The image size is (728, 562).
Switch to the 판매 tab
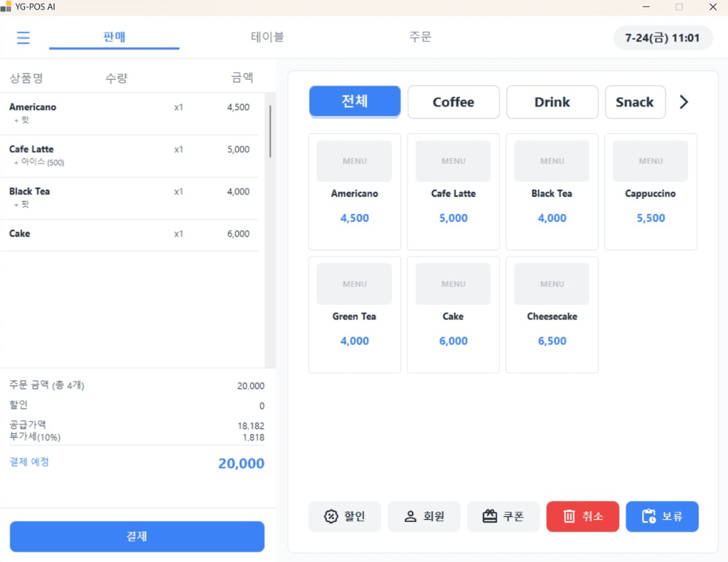(114, 37)
